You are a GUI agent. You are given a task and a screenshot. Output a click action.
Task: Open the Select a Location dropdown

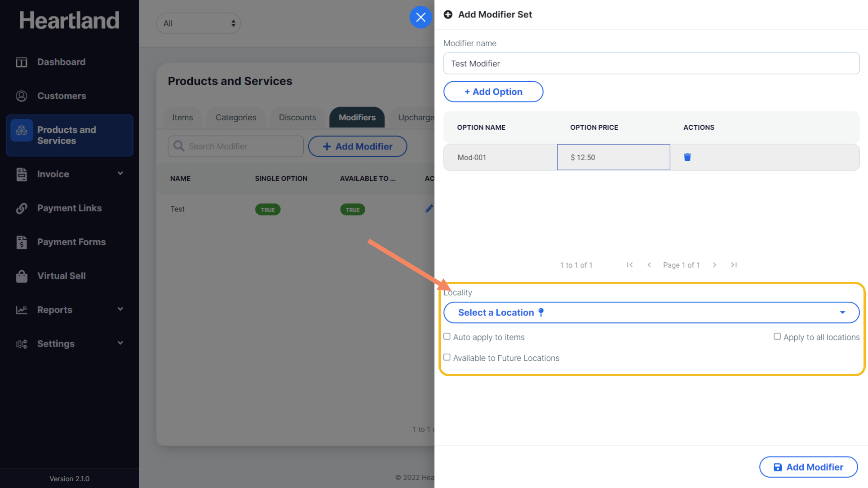click(x=651, y=312)
